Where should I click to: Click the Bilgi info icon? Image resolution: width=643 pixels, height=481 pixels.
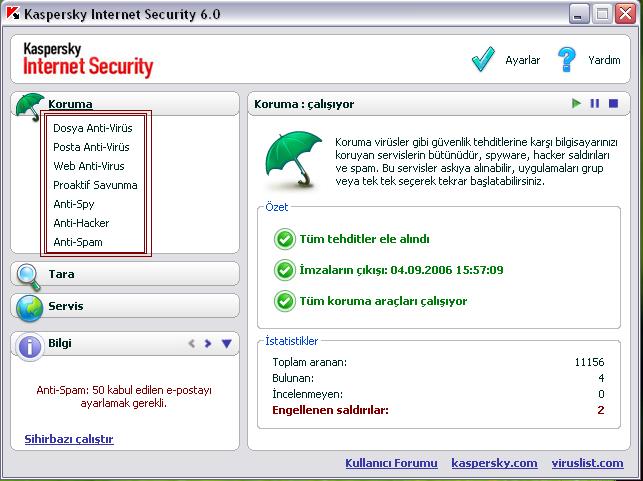pos(30,347)
